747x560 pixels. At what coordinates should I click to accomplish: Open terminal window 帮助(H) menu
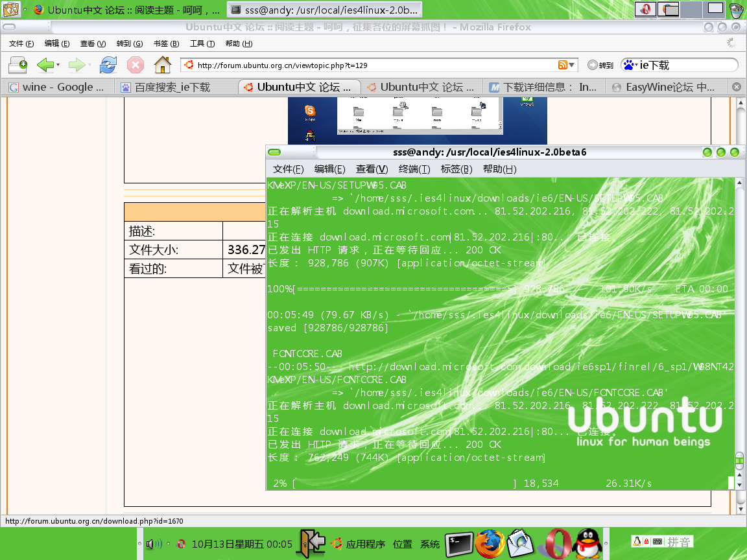499,169
